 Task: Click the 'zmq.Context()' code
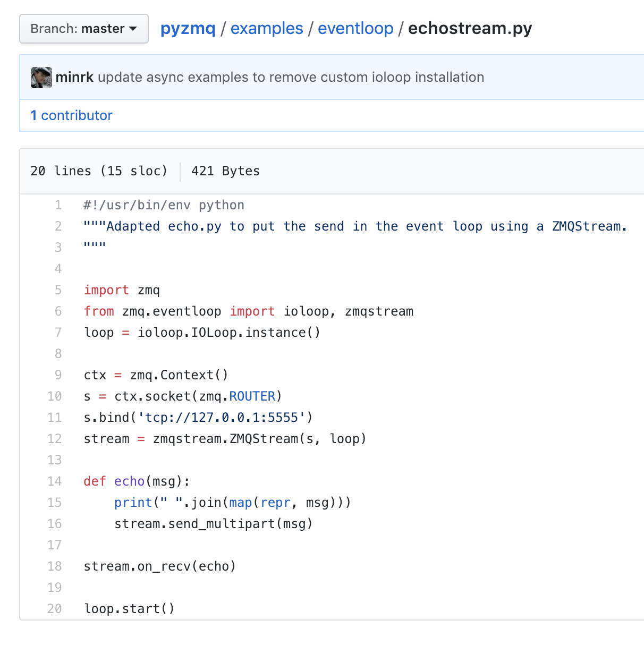tap(179, 375)
